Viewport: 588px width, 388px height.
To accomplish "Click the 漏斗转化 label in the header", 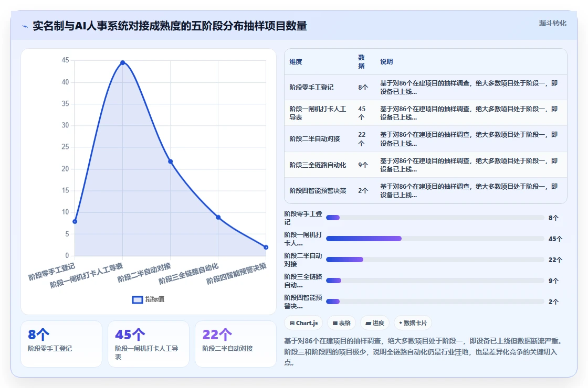I will [x=552, y=23].
